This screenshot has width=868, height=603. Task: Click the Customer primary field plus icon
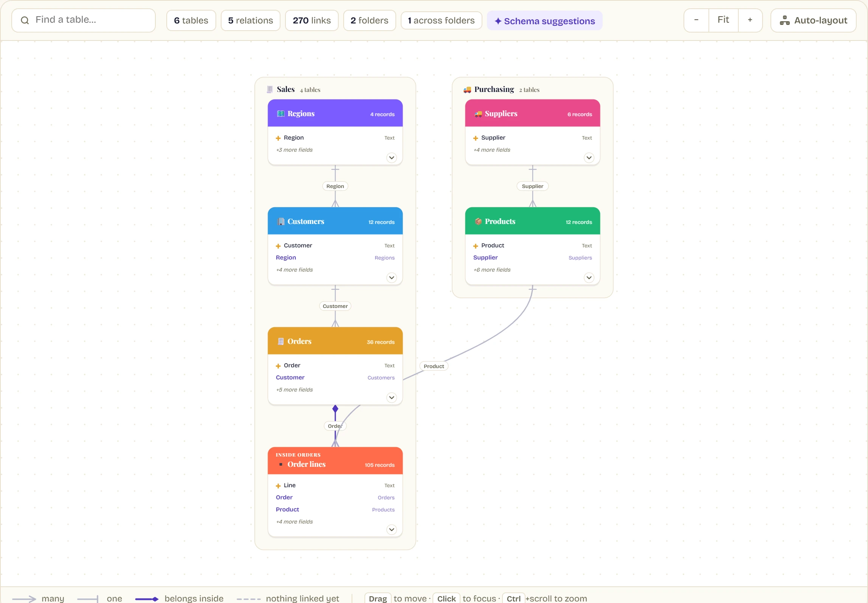click(278, 246)
